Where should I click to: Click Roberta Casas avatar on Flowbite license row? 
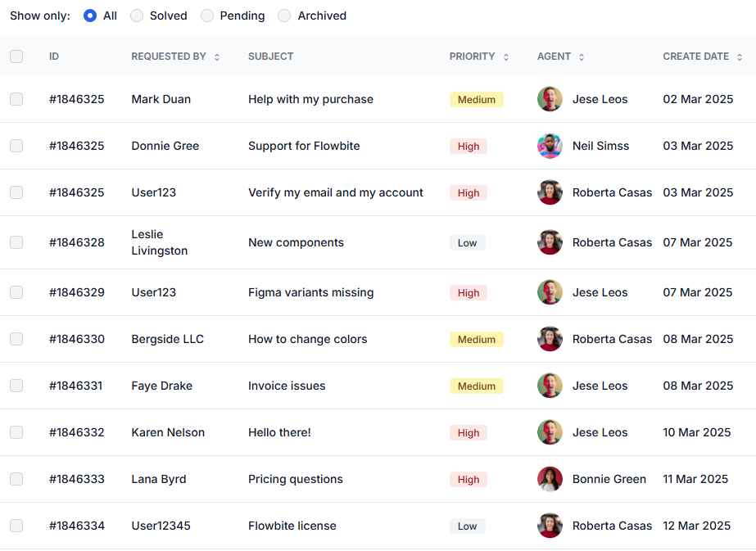[x=550, y=526]
